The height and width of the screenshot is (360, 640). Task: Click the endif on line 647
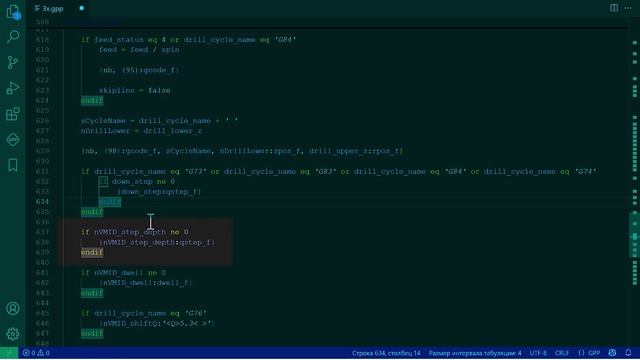[x=92, y=333]
